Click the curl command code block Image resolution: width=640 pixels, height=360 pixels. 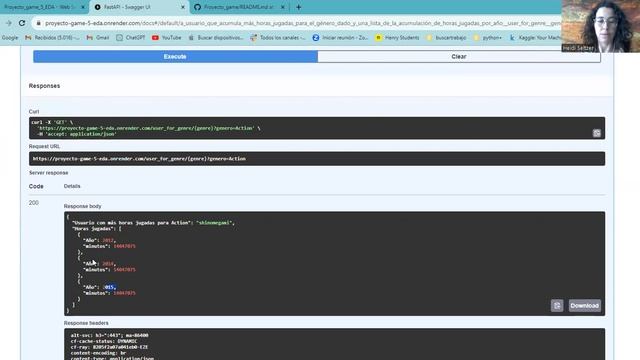click(x=317, y=128)
